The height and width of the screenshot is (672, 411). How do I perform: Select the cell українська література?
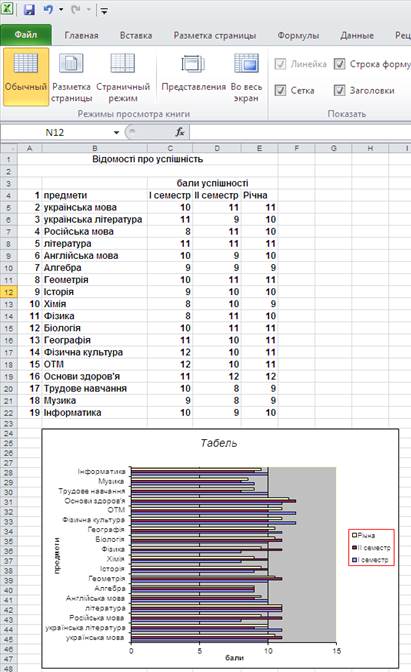pyautogui.click(x=93, y=219)
